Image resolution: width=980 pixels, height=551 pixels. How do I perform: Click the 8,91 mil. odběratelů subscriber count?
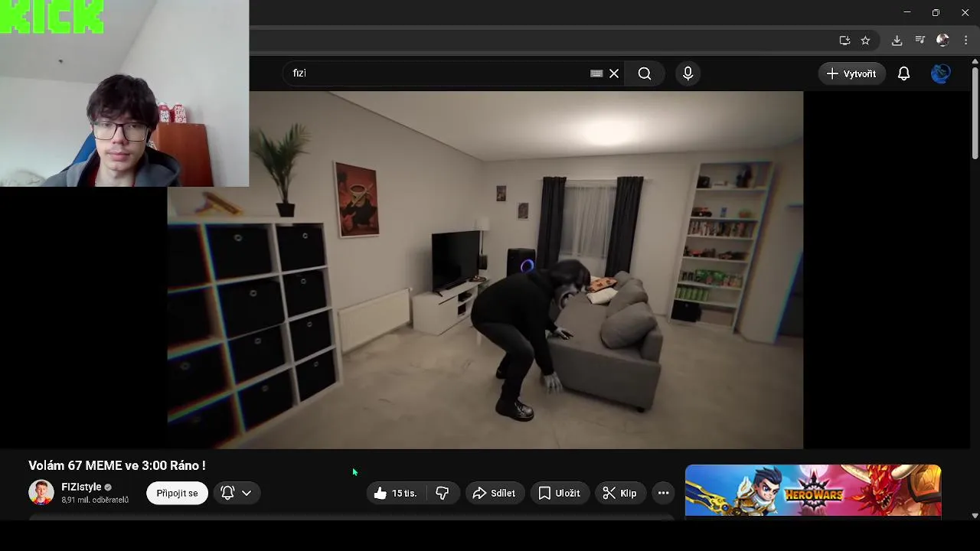[95, 500]
